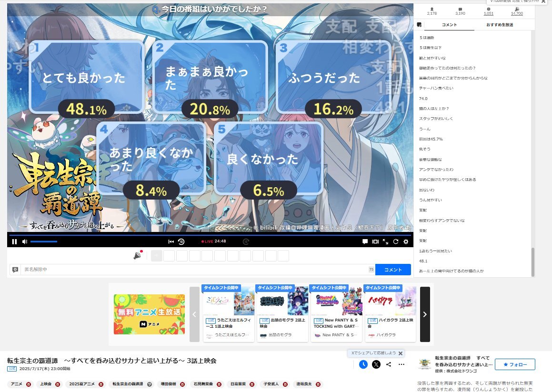Open the 転生宗主の覇道譚 channel name link
This screenshot has width=552, height=392.
coord(463,361)
